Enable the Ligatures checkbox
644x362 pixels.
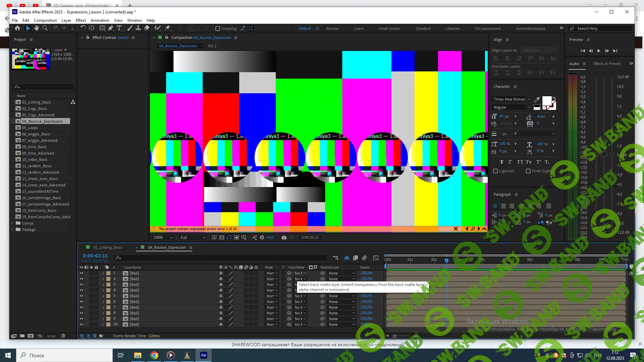coord(495,171)
